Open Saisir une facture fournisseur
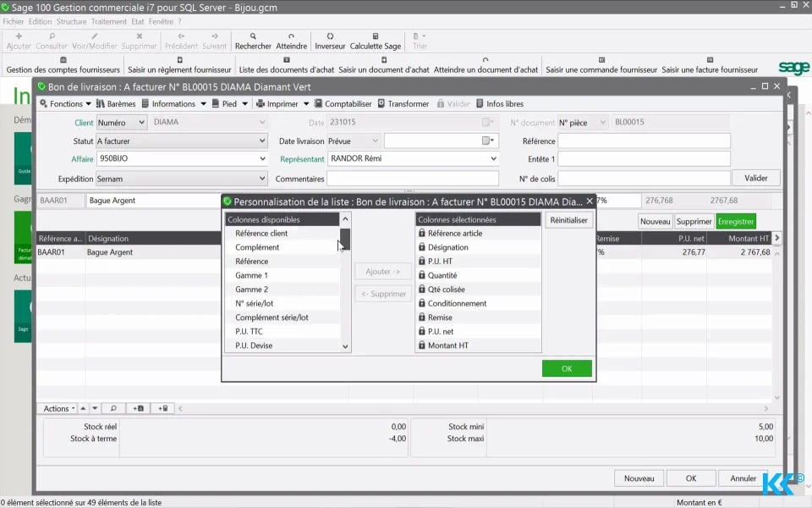 (710, 65)
